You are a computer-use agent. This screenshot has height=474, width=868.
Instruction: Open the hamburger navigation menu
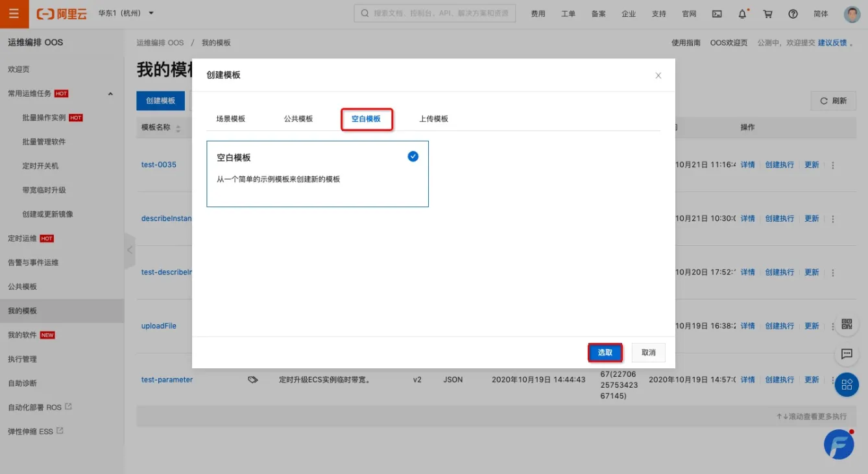(x=14, y=14)
